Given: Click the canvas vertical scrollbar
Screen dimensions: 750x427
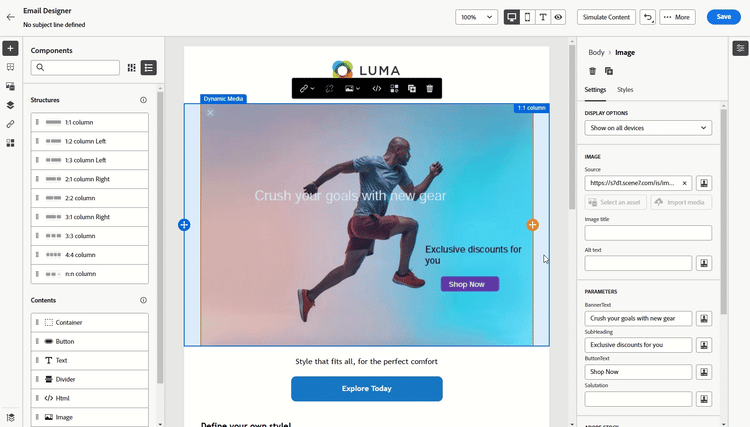Looking at the screenshot, I should tap(572, 127).
